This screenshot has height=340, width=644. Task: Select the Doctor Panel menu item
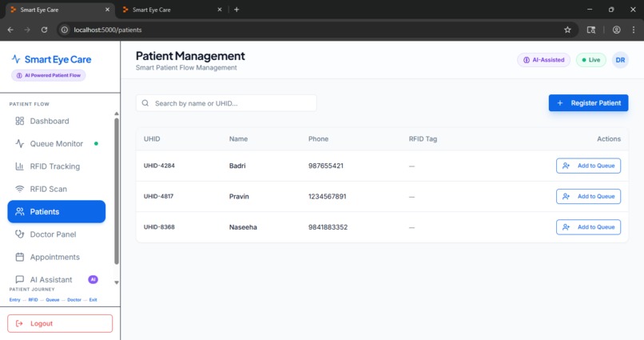click(57, 234)
